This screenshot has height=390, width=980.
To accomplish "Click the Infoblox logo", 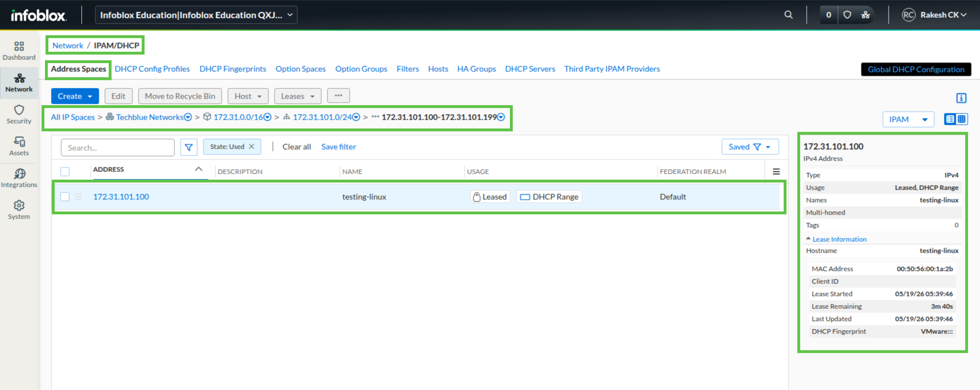I will pyautogui.click(x=38, y=15).
